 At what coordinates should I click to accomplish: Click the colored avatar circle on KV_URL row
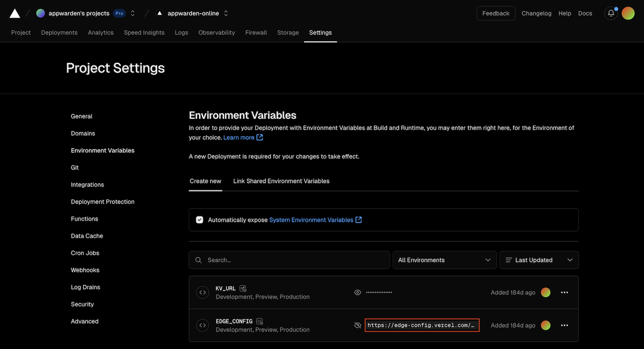point(546,292)
